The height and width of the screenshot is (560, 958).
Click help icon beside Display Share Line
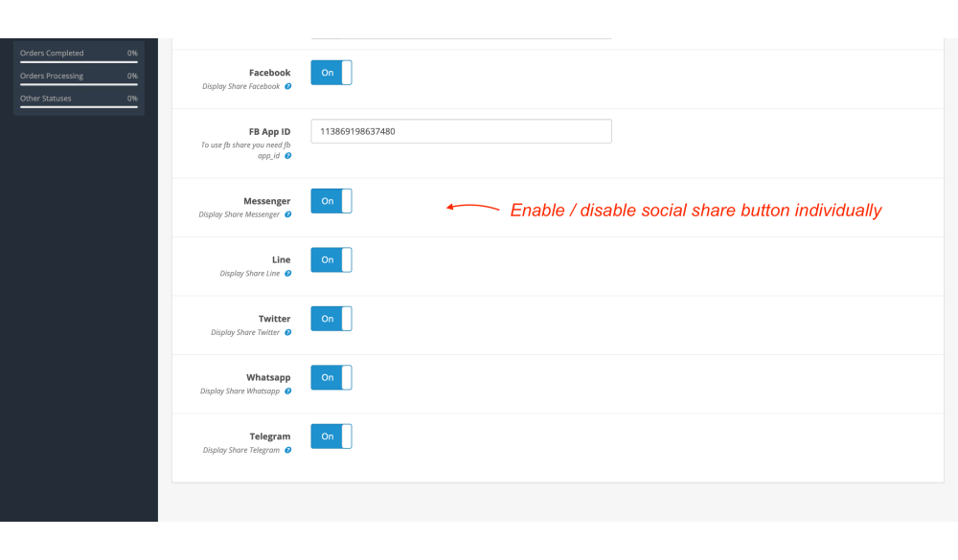point(287,274)
